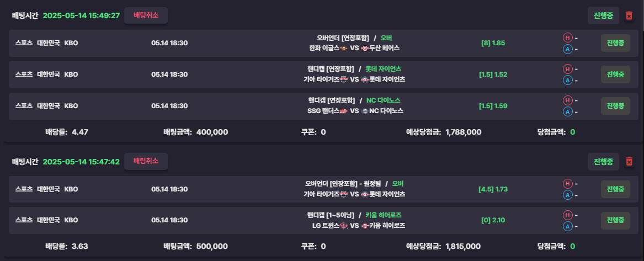Click the A icon in LG vs Kiwoom row
This screenshot has height=261, width=644.
[x=567, y=227]
